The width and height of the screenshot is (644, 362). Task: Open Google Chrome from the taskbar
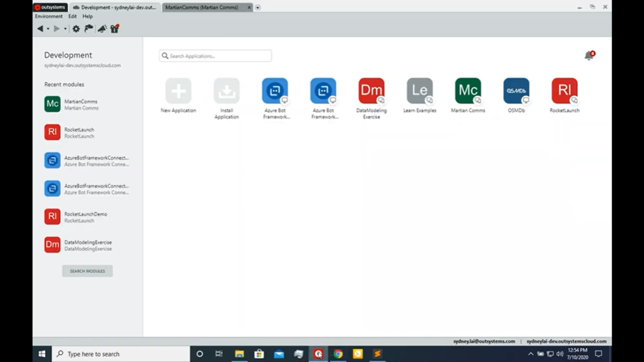tap(338, 354)
